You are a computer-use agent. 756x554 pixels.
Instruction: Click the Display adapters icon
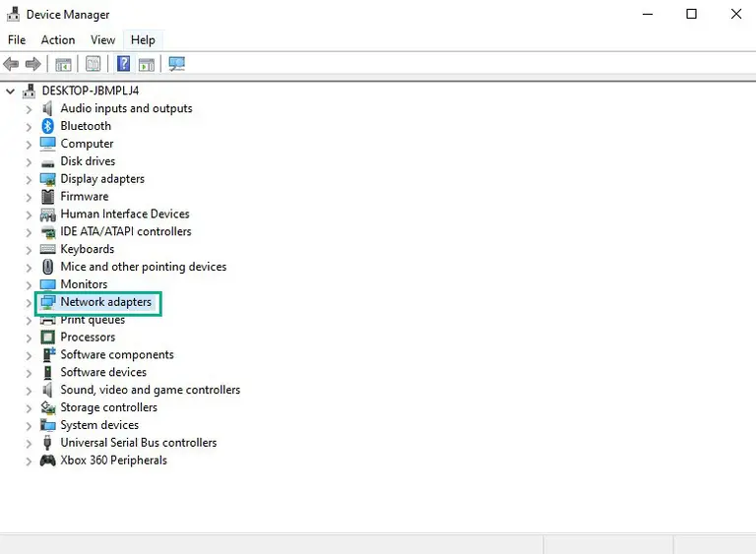click(x=47, y=179)
